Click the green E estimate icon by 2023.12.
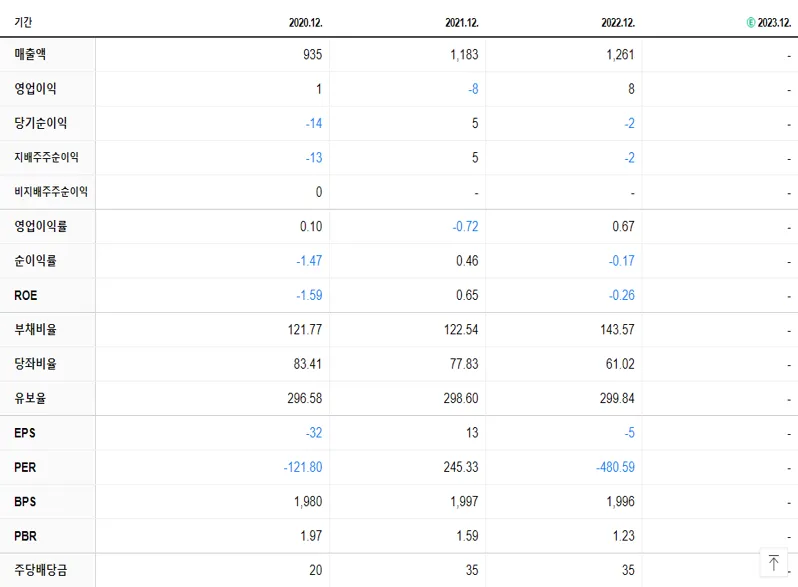 pos(751,22)
